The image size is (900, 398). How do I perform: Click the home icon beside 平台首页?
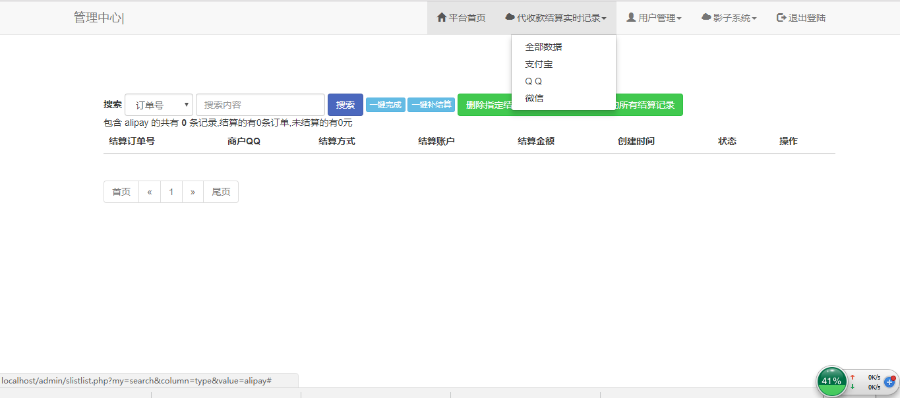[441, 17]
